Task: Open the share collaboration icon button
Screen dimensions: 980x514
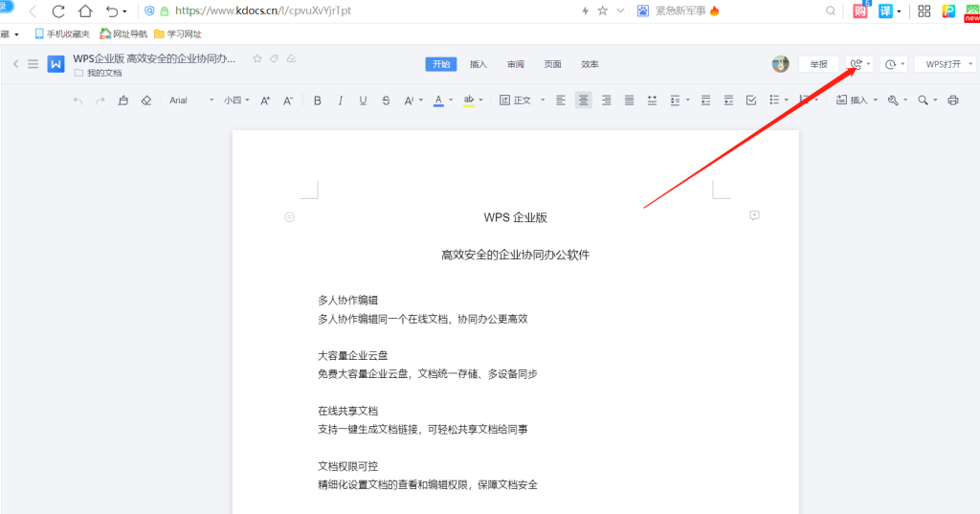Action: [859, 64]
